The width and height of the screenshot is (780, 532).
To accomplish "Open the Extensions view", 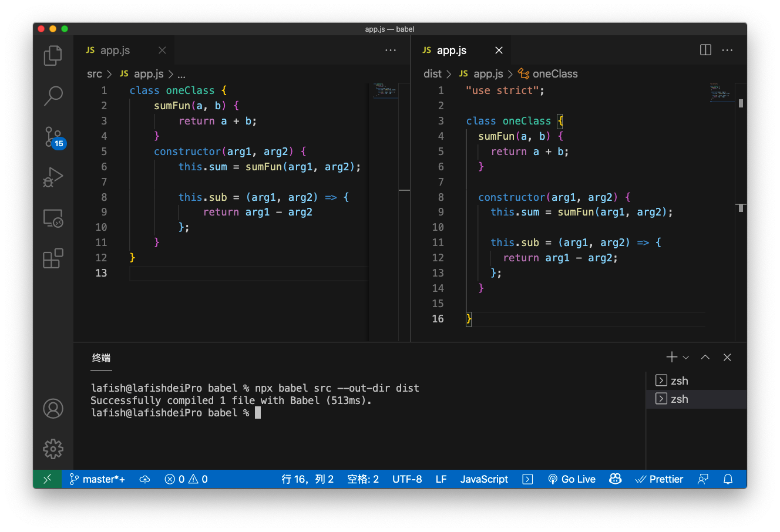I will [x=53, y=258].
